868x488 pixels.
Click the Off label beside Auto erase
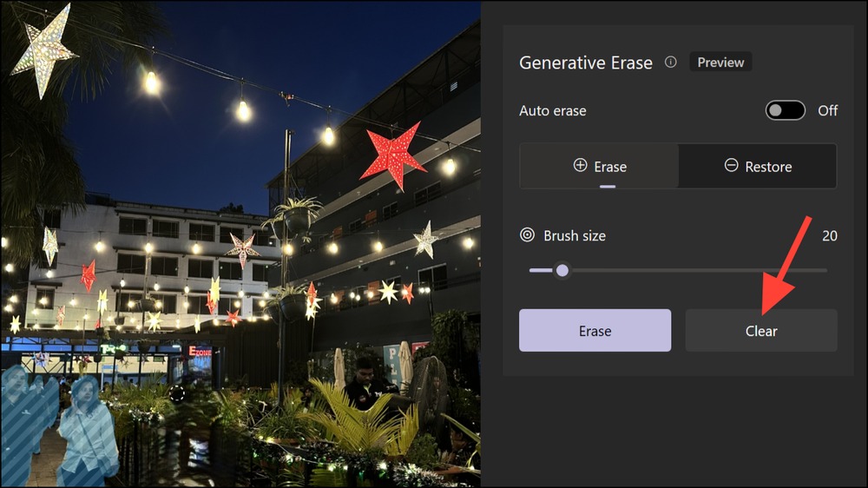coord(827,111)
